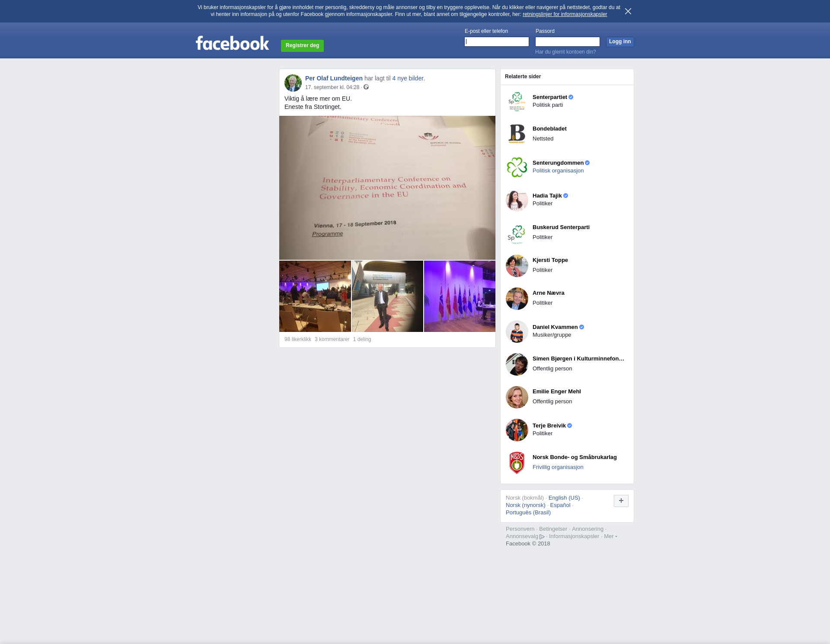Open Senterpartiet page logo
This screenshot has height=644, width=830.
point(517,102)
